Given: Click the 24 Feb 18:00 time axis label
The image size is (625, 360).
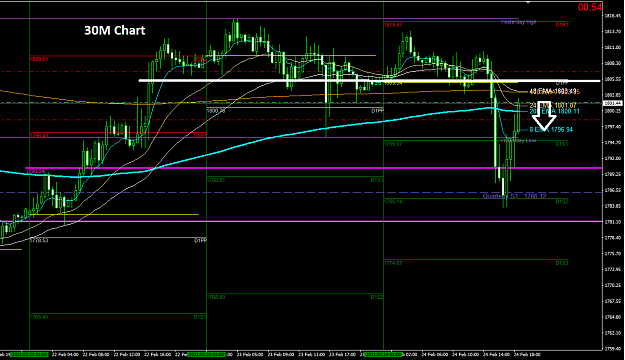Looking at the screenshot, I should click(527, 354).
